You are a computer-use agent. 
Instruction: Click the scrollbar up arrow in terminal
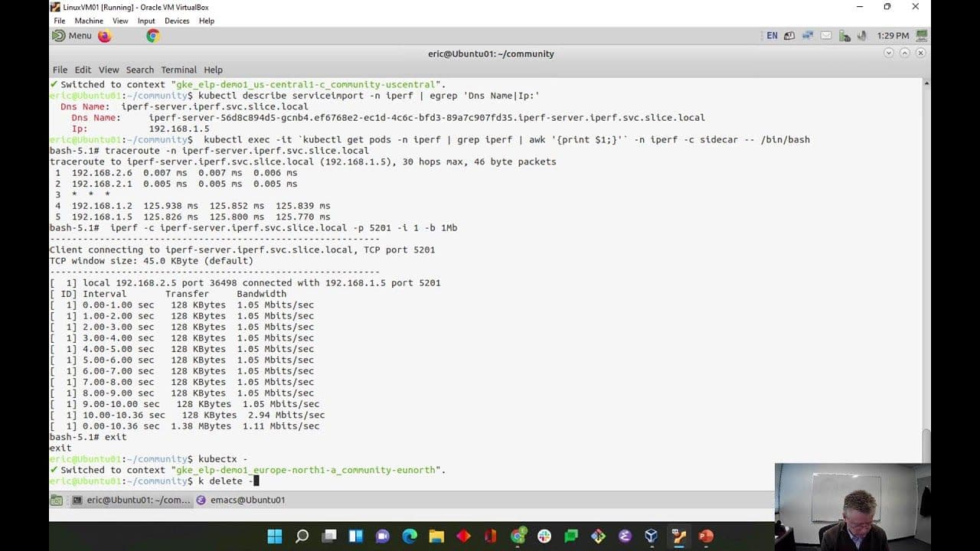[926, 82]
